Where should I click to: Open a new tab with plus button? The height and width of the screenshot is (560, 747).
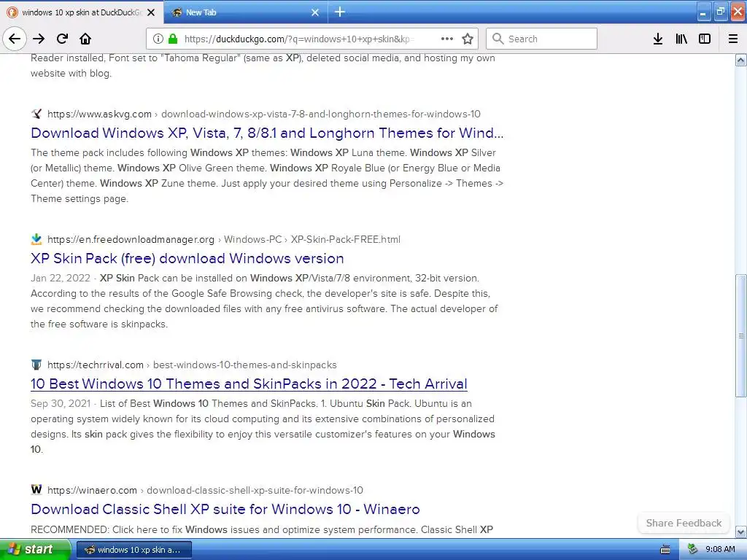click(340, 12)
